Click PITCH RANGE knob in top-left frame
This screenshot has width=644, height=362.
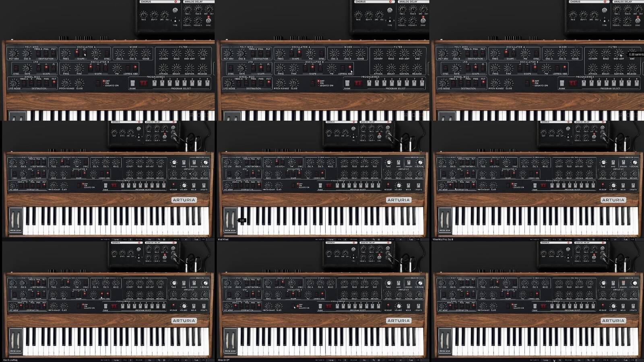(66, 83)
